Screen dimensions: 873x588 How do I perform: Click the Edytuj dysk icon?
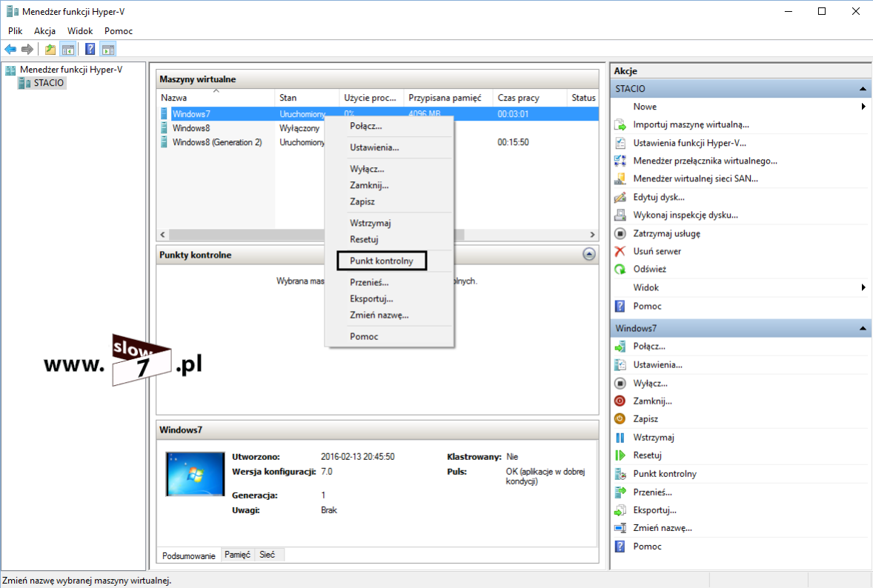point(620,197)
